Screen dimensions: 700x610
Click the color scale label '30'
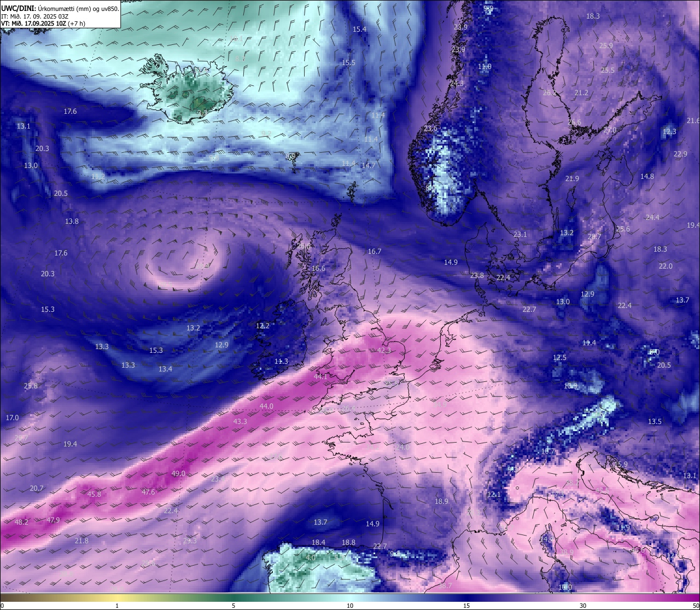point(583,606)
